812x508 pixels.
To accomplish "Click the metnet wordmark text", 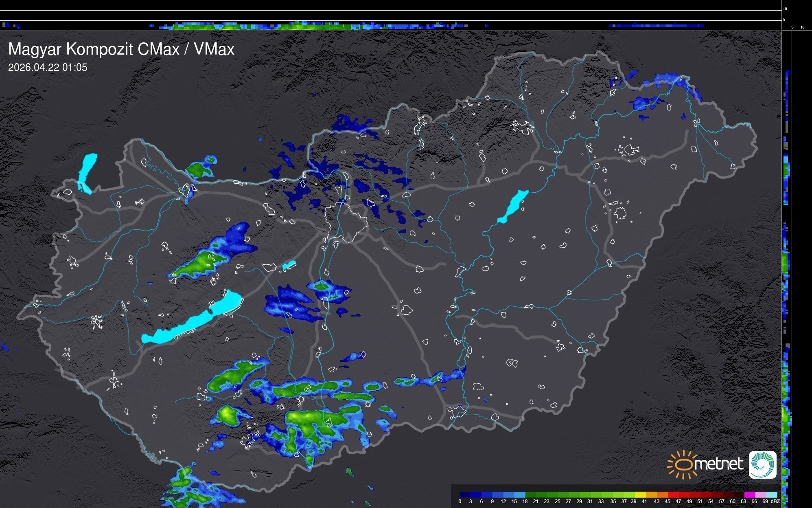I will coord(719,464).
